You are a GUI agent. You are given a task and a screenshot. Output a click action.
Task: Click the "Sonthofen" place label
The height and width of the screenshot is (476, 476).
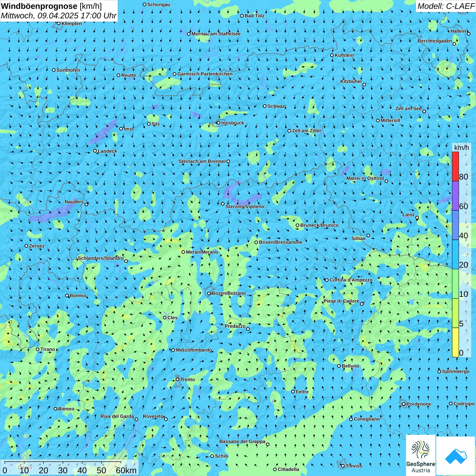pyautogui.click(x=69, y=70)
